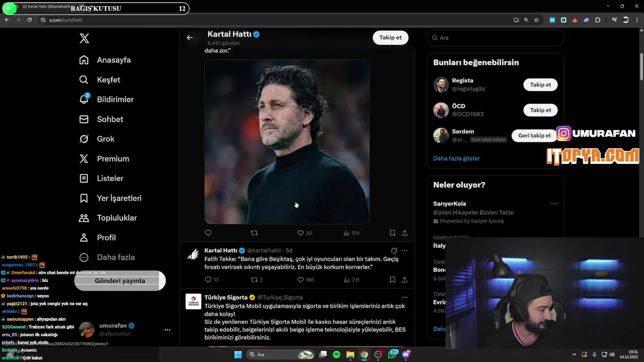This screenshot has width=644, height=362.
Task: Bookmark the Fatih Tekke Beşiktaş quote post
Action: point(392,280)
